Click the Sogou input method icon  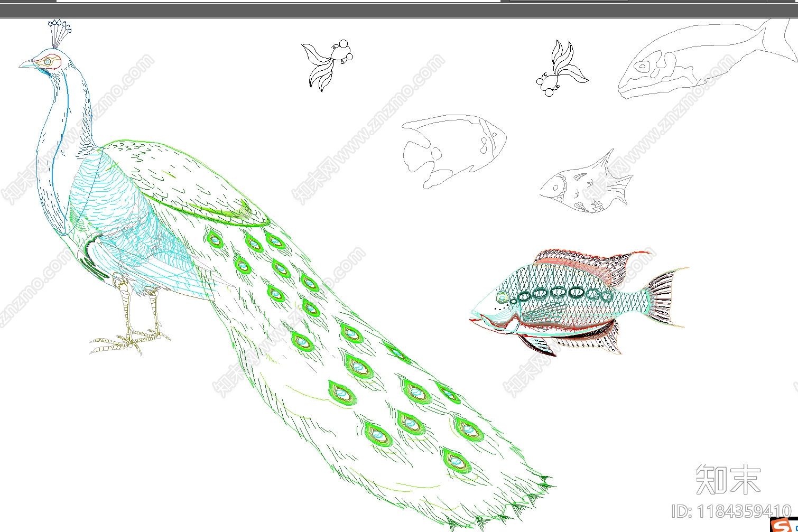[781, 524]
